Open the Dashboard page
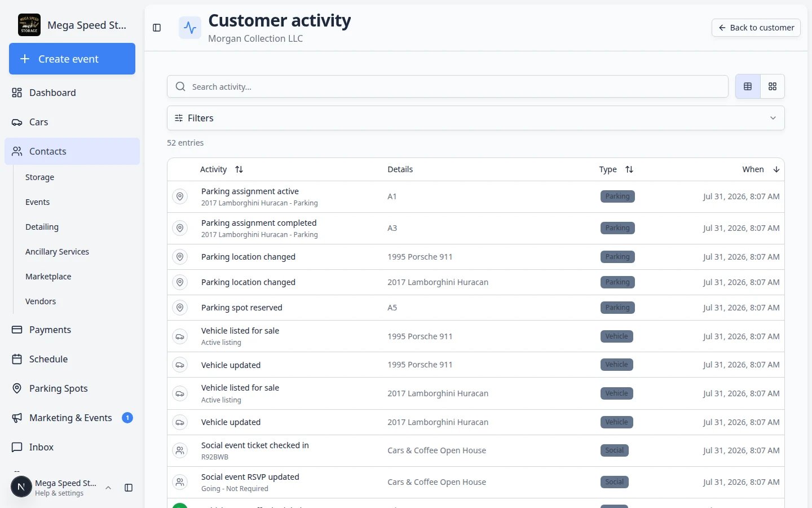 pos(72,93)
